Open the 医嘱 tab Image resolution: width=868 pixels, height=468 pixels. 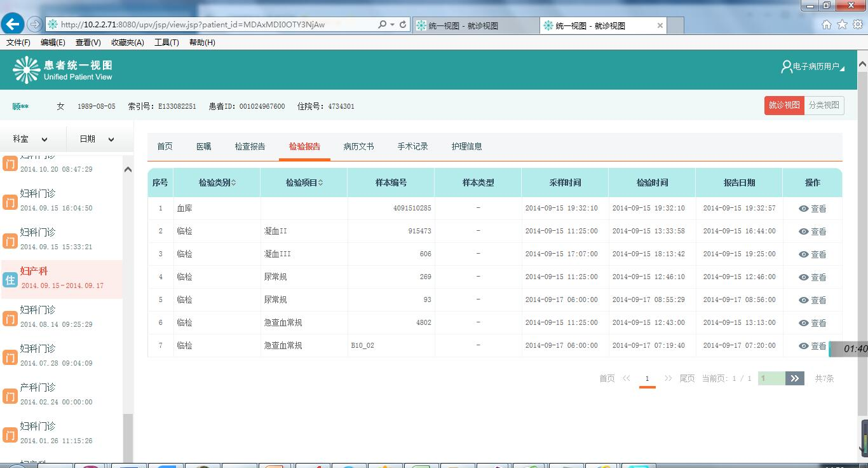click(203, 146)
